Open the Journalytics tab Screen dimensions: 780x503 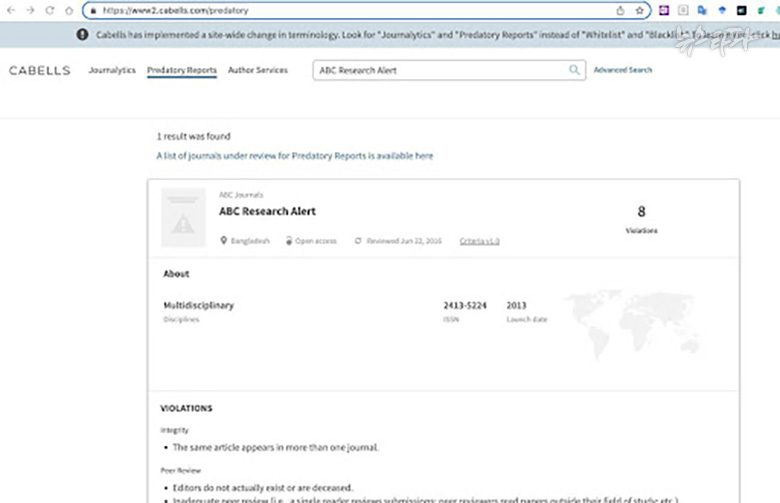click(112, 70)
